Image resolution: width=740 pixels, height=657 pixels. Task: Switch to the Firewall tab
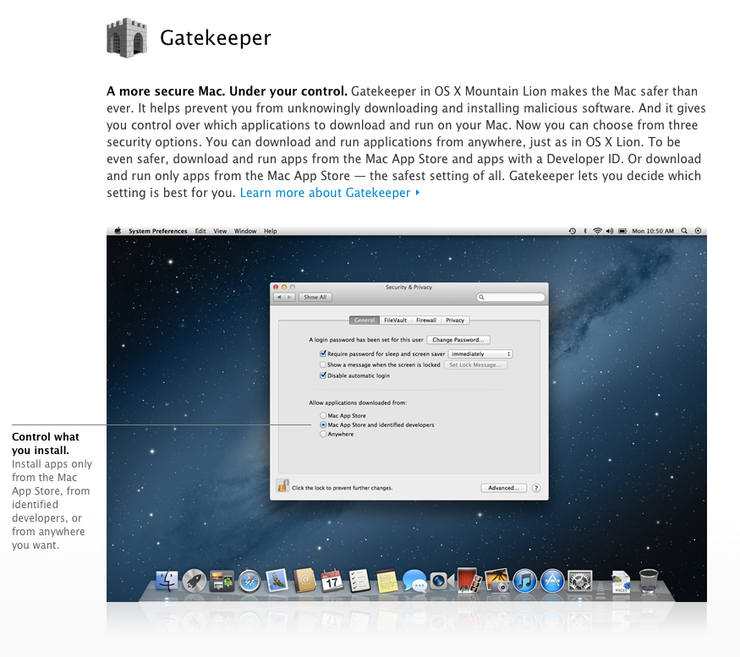coord(426,320)
